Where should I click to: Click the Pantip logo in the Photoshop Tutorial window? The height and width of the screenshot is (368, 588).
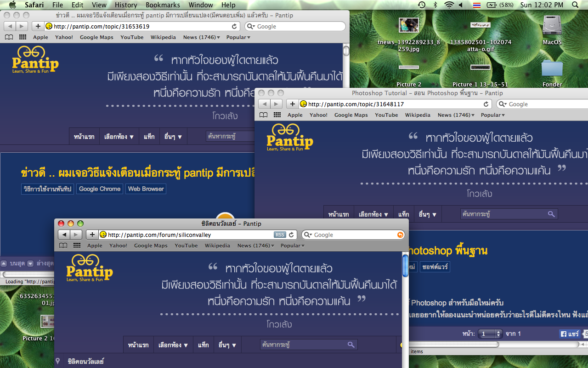(290, 137)
